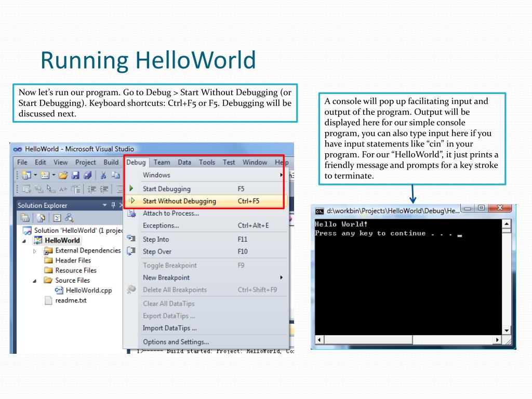Click the New Project toolbar icon

[26, 175]
